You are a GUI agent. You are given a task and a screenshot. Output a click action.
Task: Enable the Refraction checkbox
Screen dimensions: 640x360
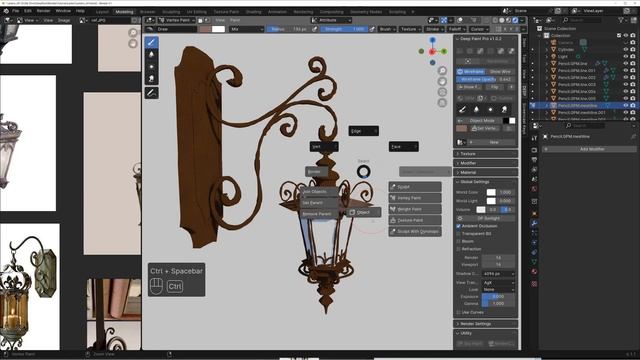tap(458, 249)
